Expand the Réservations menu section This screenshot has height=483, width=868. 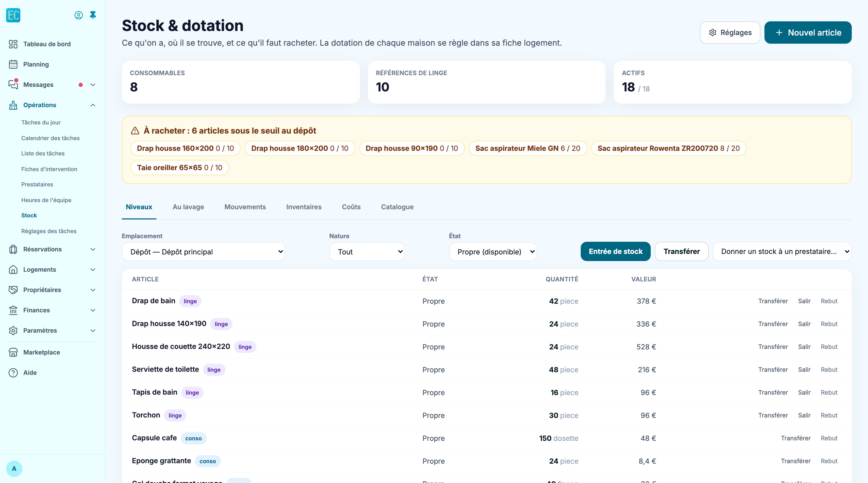click(x=93, y=249)
